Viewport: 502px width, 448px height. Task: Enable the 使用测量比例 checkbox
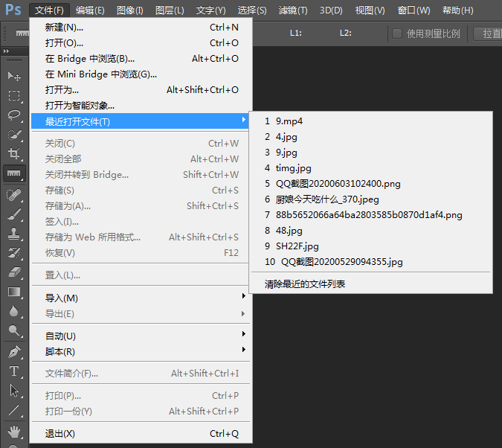[397, 33]
